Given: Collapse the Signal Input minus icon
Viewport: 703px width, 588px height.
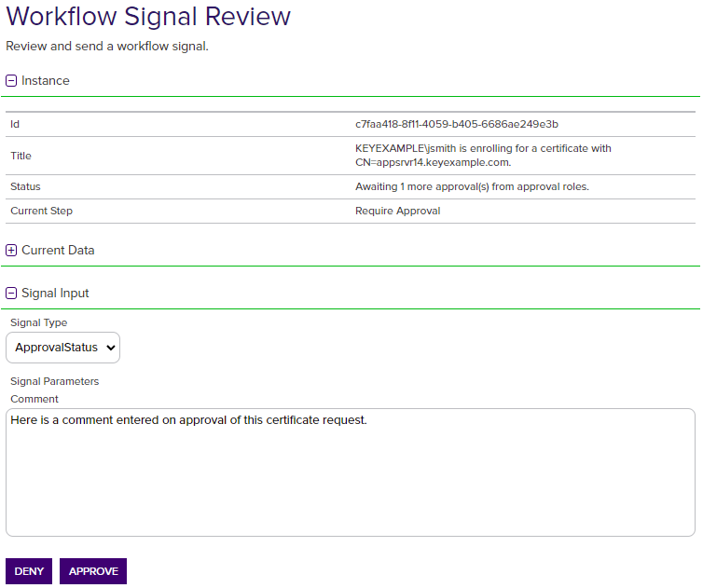Looking at the screenshot, I should pyautogui.click(x=11, y=294).
